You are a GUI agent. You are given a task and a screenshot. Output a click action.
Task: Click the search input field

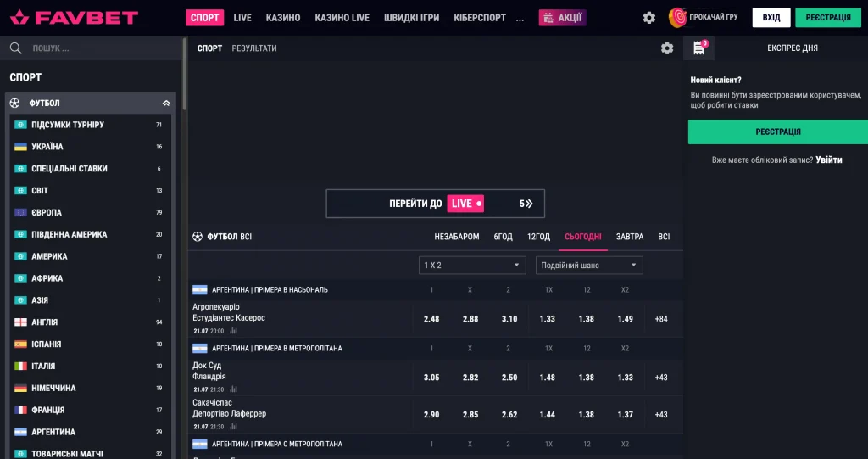(92, 48)
